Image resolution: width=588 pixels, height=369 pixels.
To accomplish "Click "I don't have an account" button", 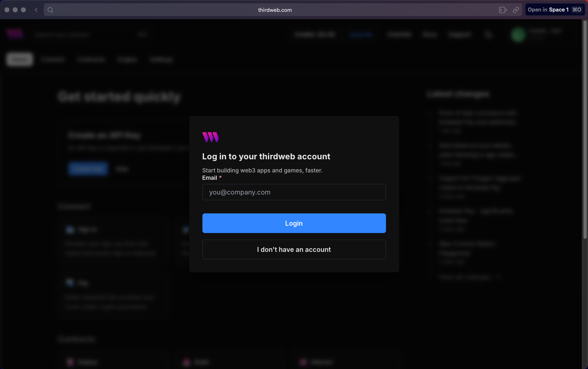I will [x=294, y=249].
